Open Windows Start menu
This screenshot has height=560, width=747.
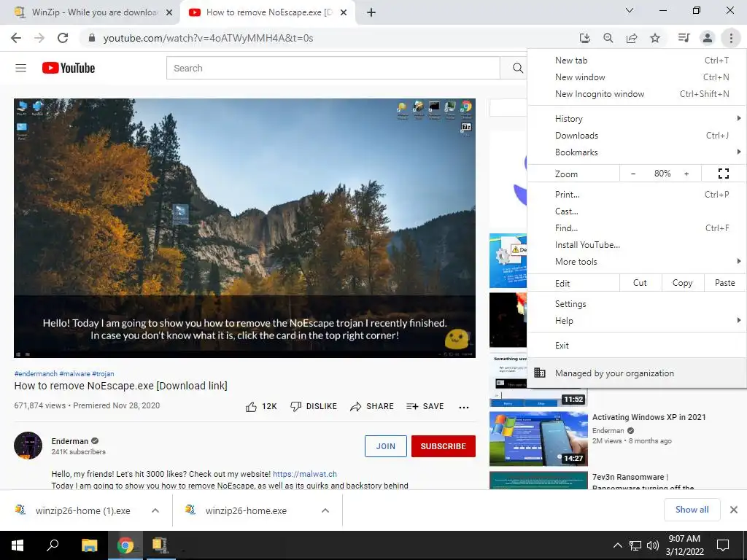18,545
